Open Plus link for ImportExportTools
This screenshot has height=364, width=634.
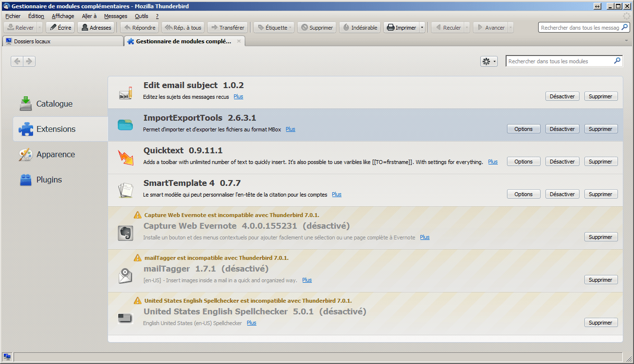click(x=290, y=129)
